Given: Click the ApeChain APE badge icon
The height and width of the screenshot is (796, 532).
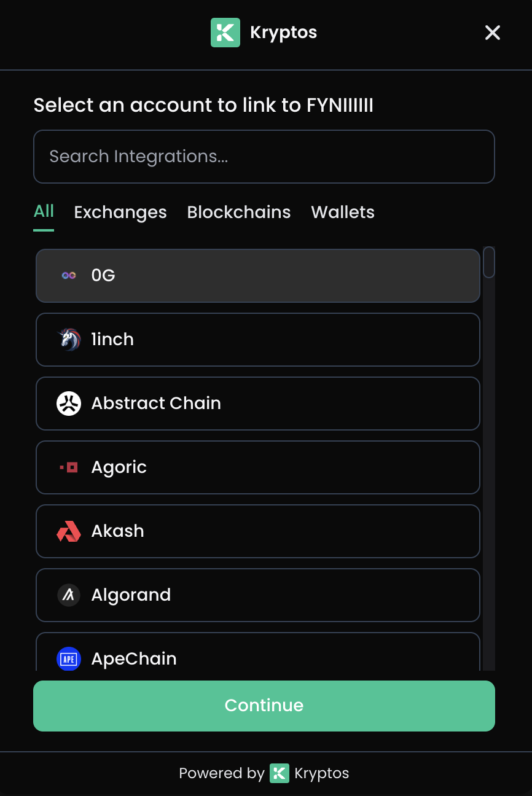Looking at the screenshot, I should click(69, 658).
